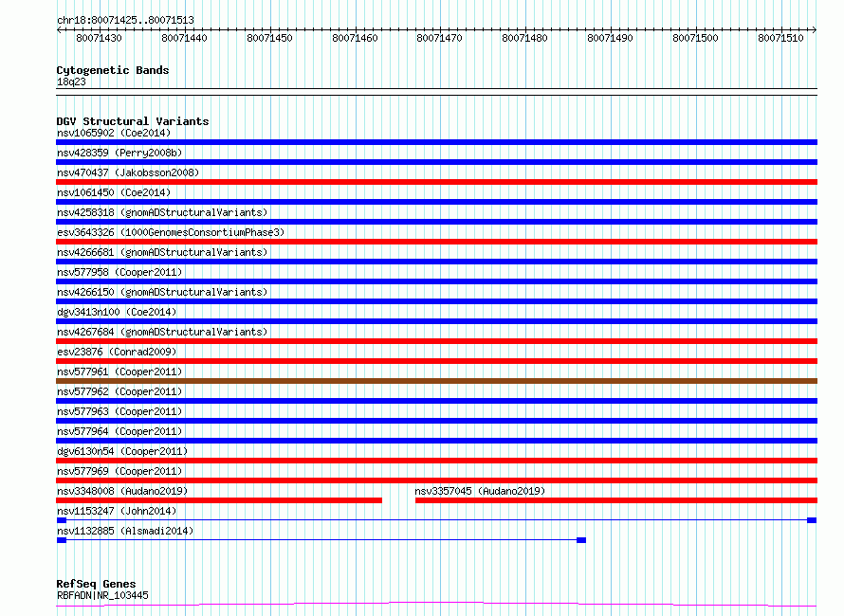This screenshot has width=844, height=616.
Task: Click nsv4258318 (gnomADStructuralVariants) label
Action: pos(162,212)
